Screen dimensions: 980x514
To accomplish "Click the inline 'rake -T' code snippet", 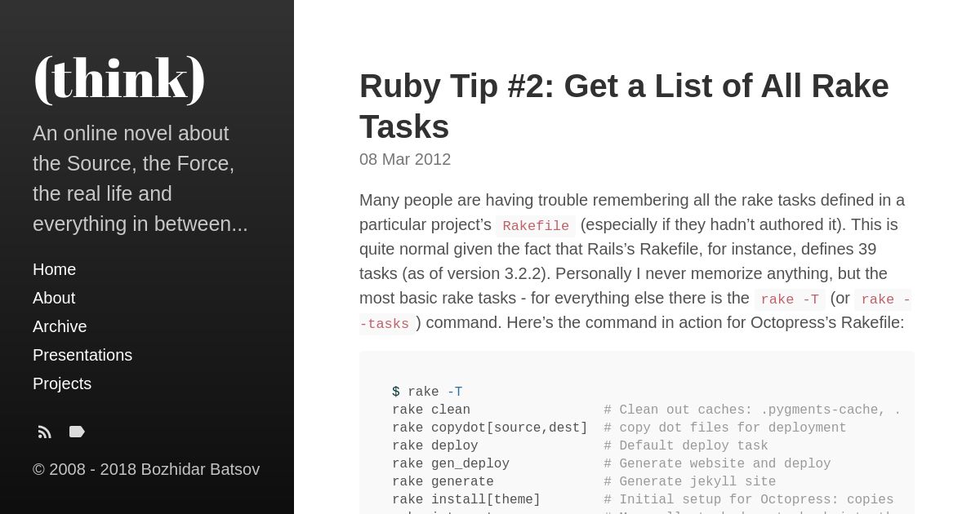I will 790,299.
